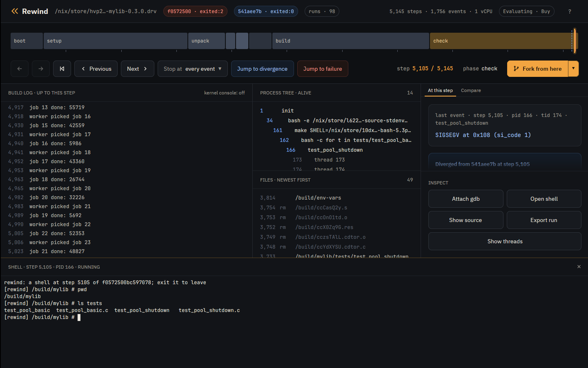Click the timeline playhead marker
This screenshot has height=368, width=588.
[x=575, y=41]
